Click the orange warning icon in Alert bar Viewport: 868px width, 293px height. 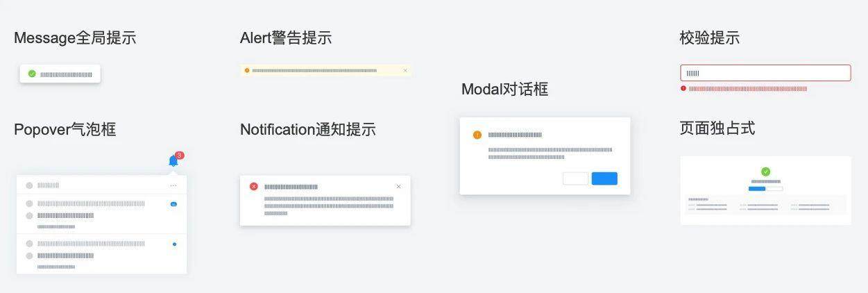(247, 70)
